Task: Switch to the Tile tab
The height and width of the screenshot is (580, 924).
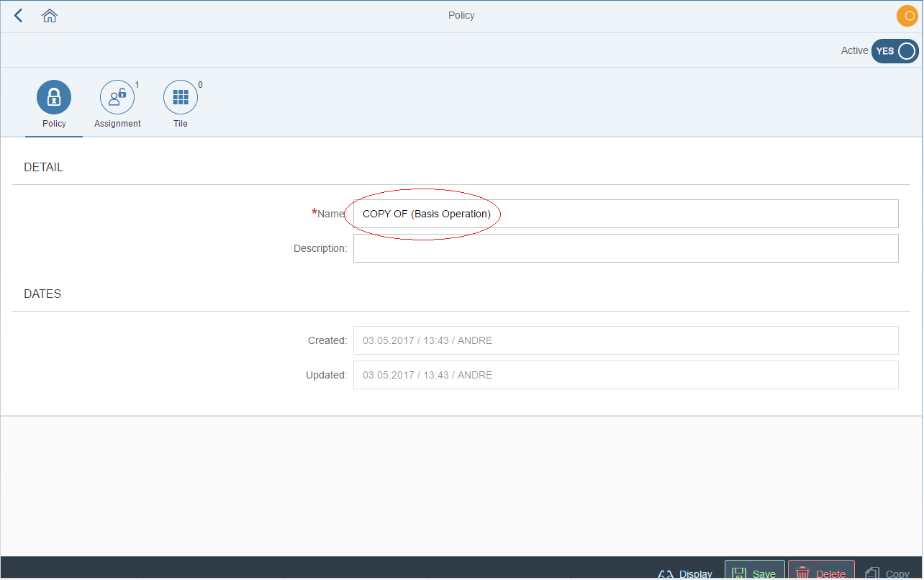Action: 181,105
